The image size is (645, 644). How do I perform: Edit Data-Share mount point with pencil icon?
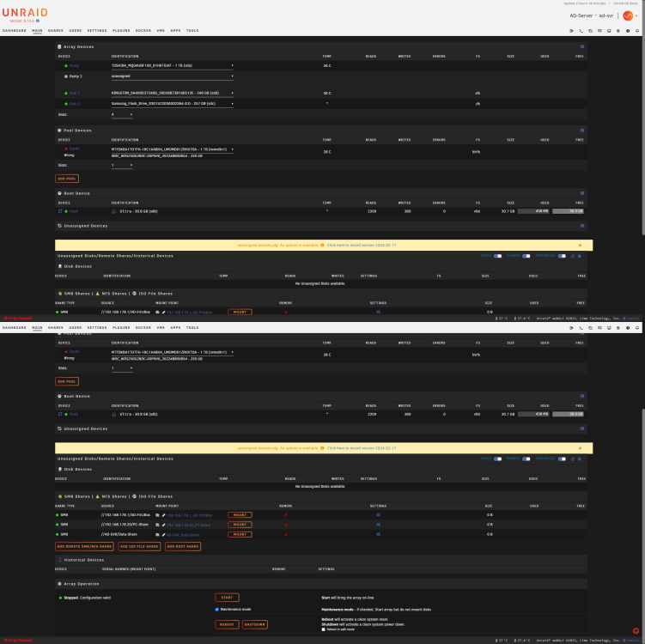click(163, 535)
